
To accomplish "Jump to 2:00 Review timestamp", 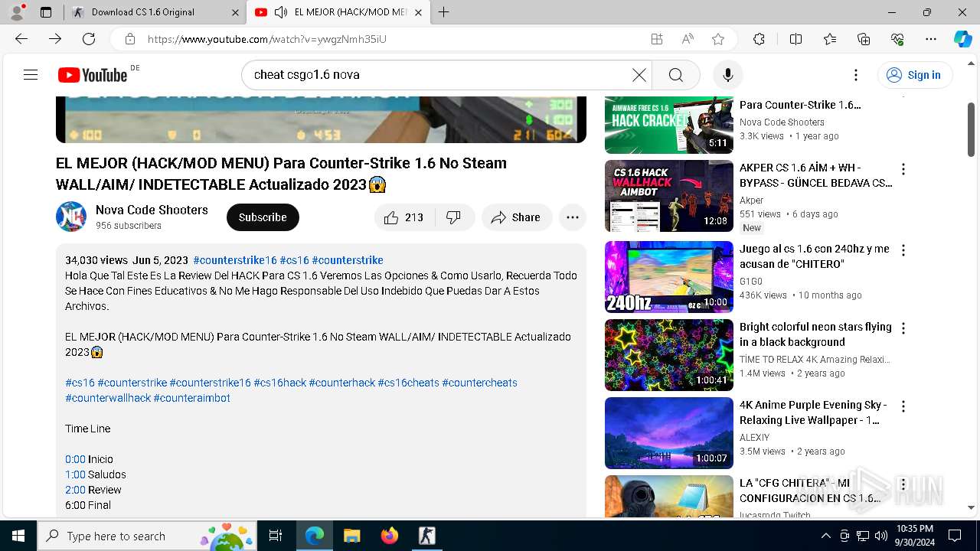I will coord(75,490).
